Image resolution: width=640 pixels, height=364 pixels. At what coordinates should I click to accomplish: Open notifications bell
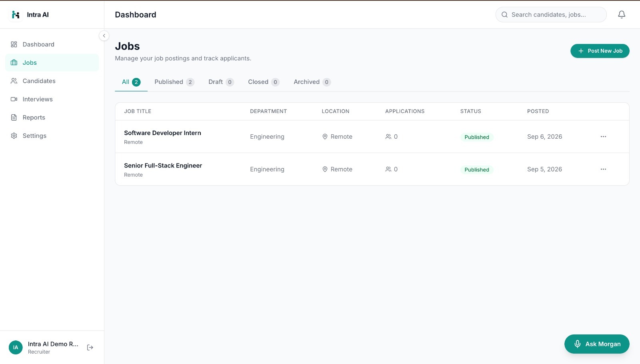pos(622,15)
